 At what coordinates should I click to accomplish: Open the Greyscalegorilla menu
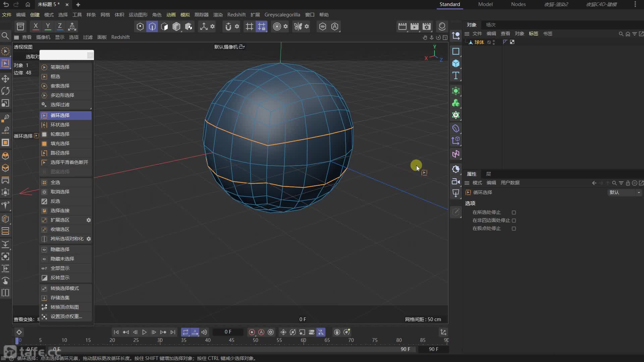click(x=282, y=15)
